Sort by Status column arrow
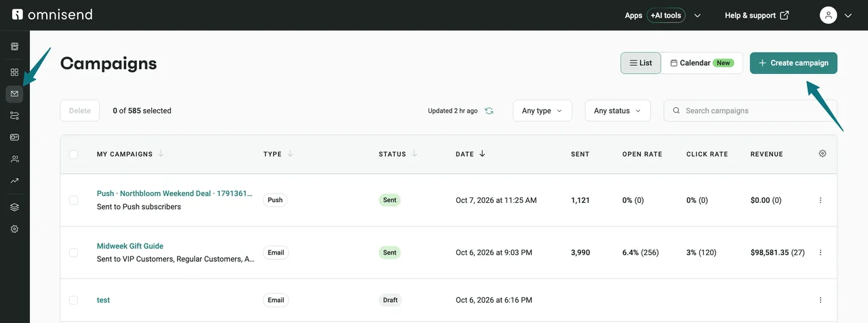 click(x=414, y=153)
